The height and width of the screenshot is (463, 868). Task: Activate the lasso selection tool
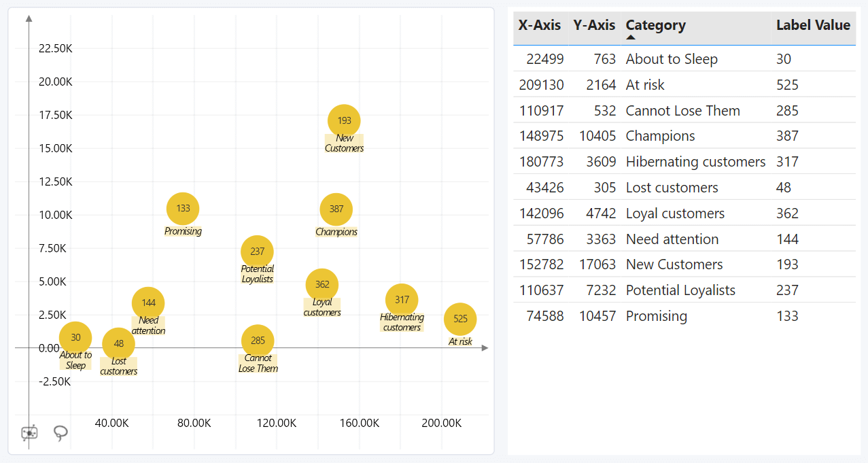[61, 433]
